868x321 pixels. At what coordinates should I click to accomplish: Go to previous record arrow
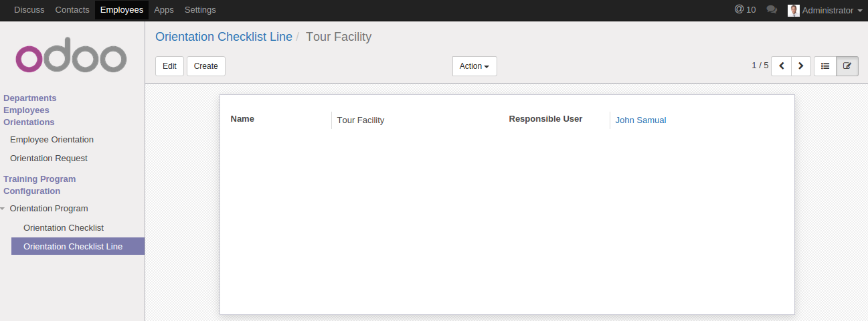[x=781, y=66]
